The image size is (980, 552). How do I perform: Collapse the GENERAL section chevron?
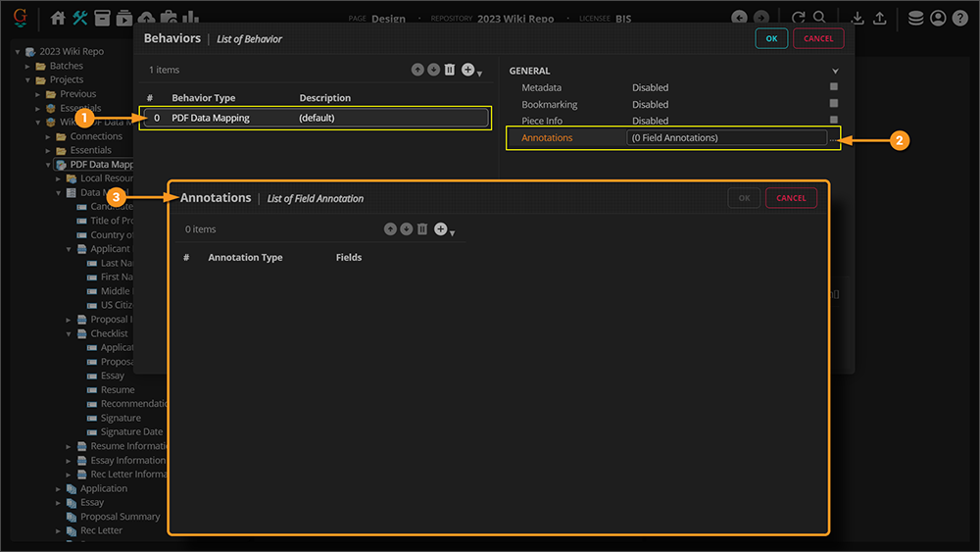point(835,72)
